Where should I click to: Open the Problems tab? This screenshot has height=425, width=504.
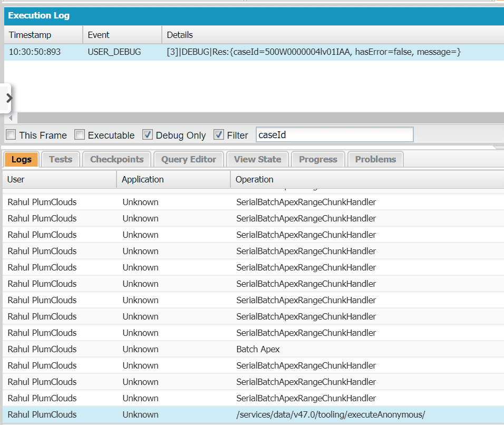tap(375, 159)
